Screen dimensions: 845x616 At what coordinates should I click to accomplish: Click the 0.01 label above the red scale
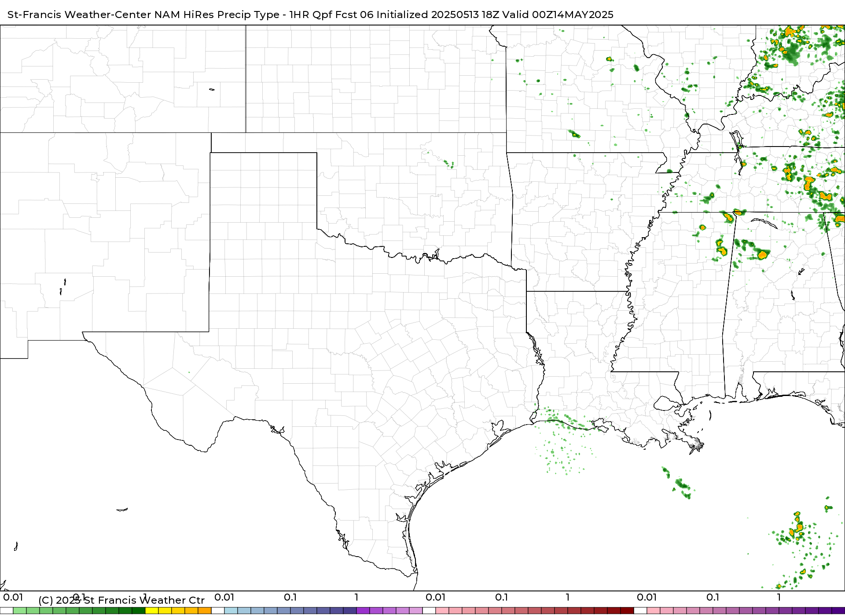coord(436,597)
